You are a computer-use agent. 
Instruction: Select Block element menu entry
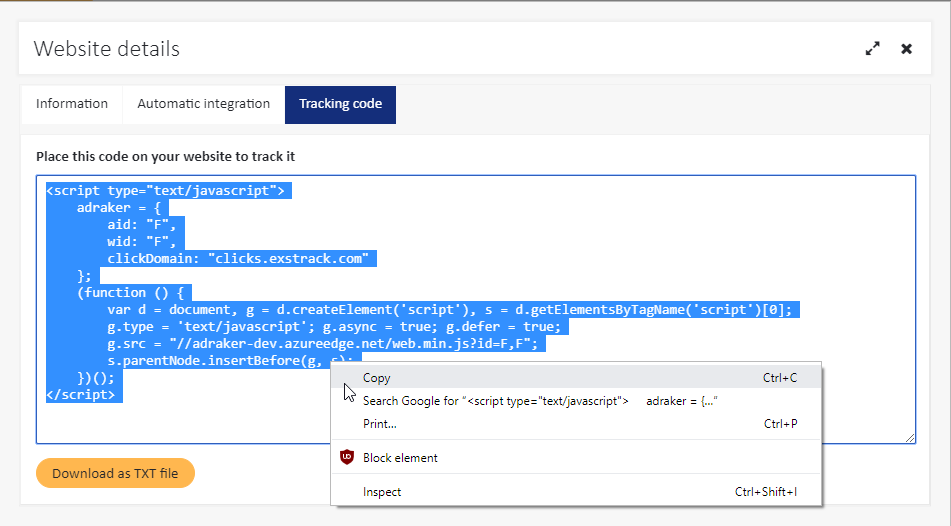[x=576, y=458]
